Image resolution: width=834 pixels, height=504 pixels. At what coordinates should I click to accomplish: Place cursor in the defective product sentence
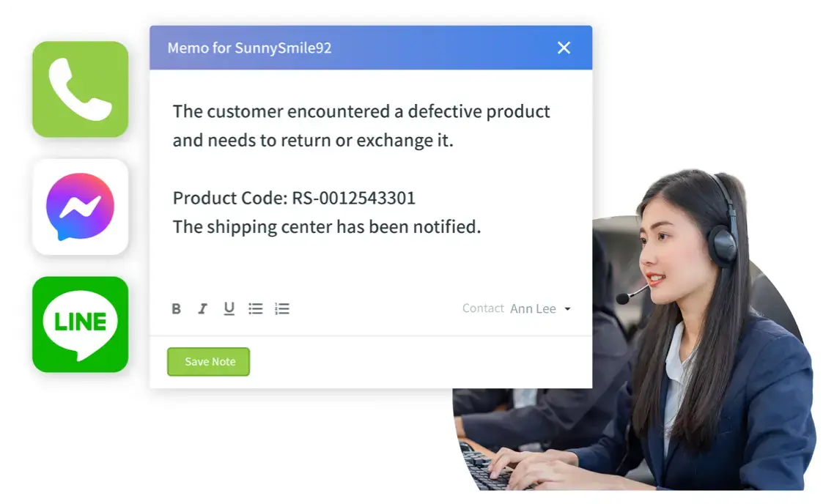361,111
